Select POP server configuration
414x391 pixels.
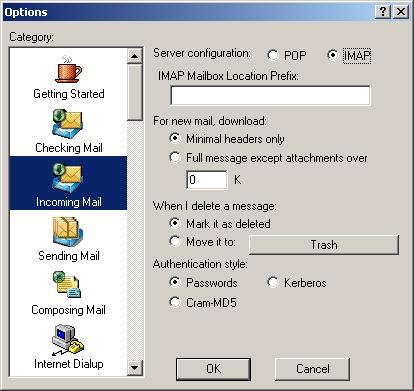pyautogui.click(x=273, y=55)
